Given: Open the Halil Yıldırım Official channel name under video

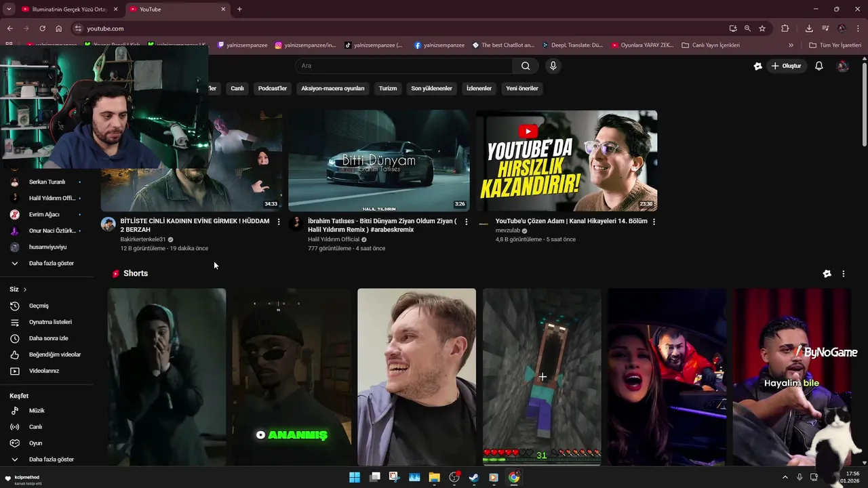Looking at the screenshot, I should pos(334,239).
